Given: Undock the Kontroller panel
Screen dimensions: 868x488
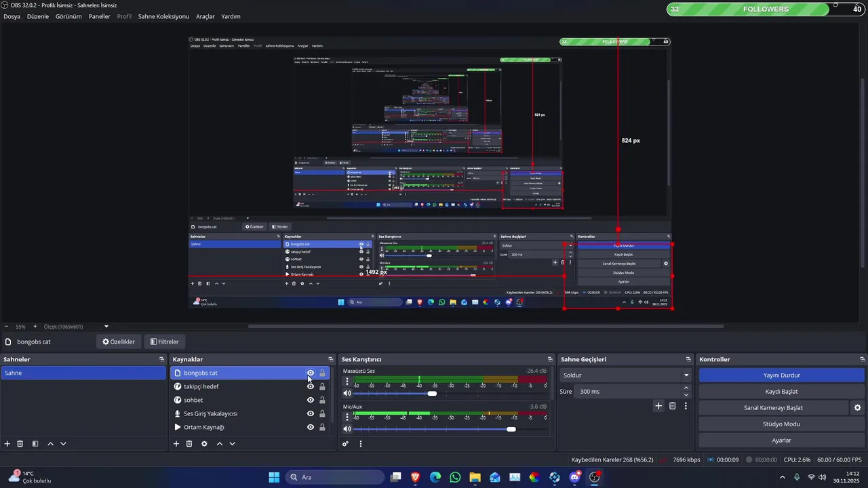Looking at the screenshot, I should pos(863,359).
